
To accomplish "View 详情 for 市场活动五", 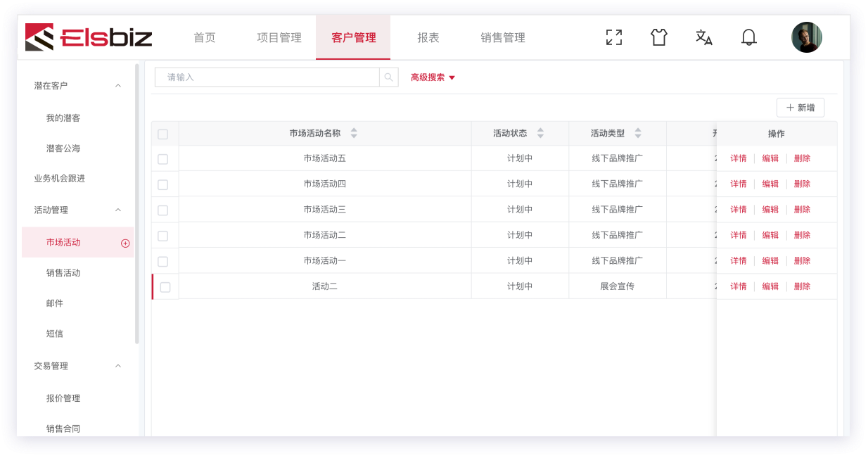I will pyautogui.click(x=739, y=158).
